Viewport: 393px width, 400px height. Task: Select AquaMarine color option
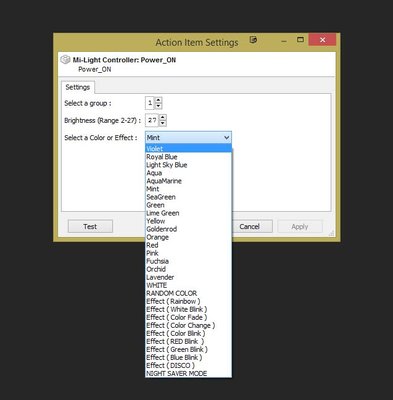pyautogui.click(x=188, y=181)
